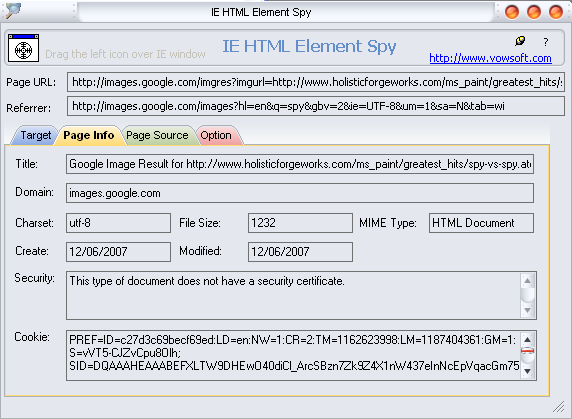
Task: Click the magnifier app icon in title bar
Action: (13, 10)
